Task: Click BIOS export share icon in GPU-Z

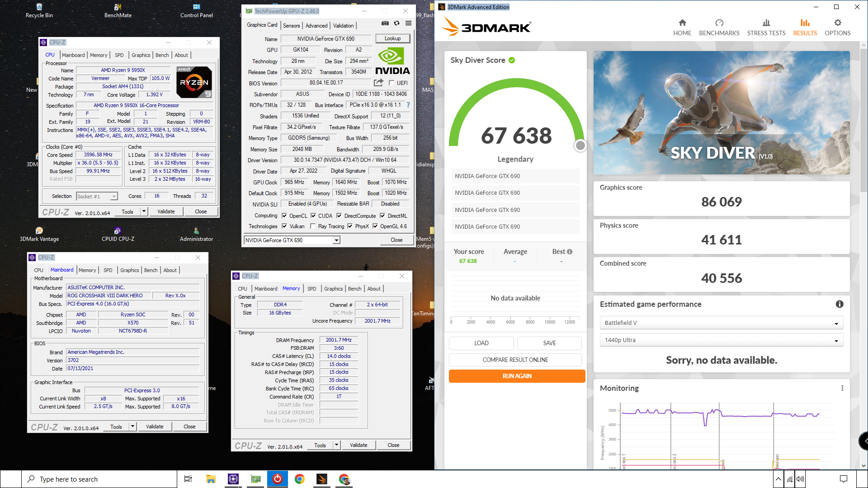Action: pyautogui.click(x=378, y=83)
